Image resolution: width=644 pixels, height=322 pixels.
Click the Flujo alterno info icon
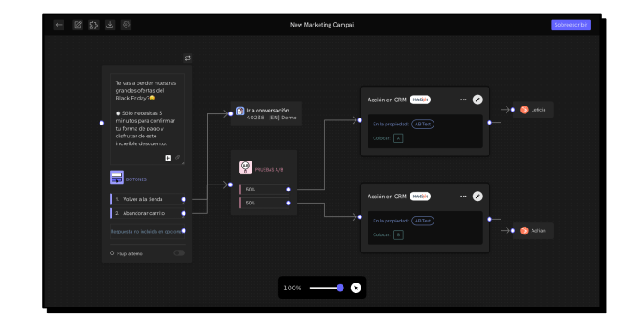pos(112,253)
